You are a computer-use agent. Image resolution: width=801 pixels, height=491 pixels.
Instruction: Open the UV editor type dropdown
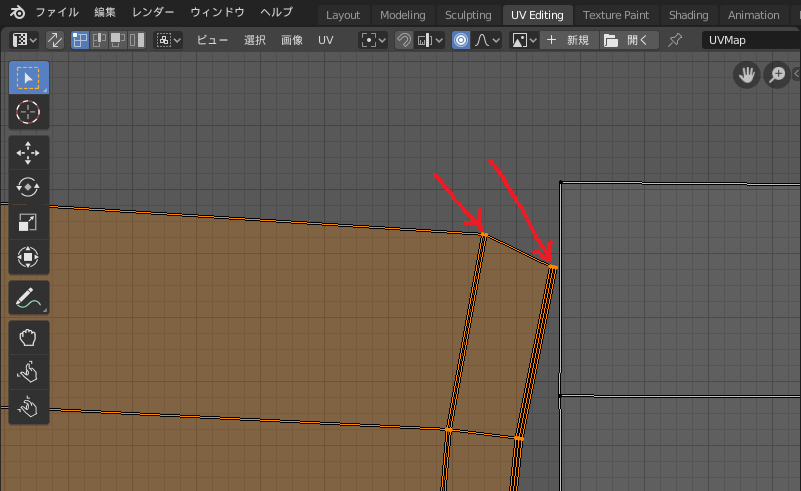tap(25, 40)
